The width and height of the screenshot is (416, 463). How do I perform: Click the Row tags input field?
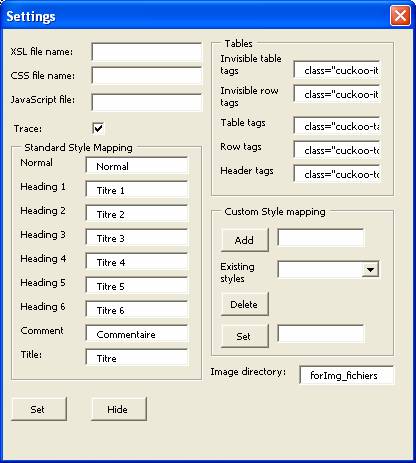coord(337,150)
